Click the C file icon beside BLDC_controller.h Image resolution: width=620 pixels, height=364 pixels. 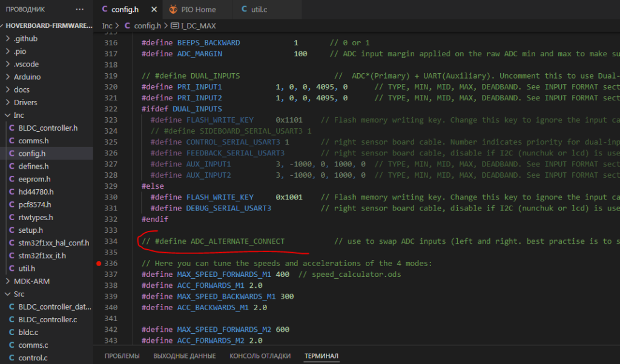coord(12,128)
